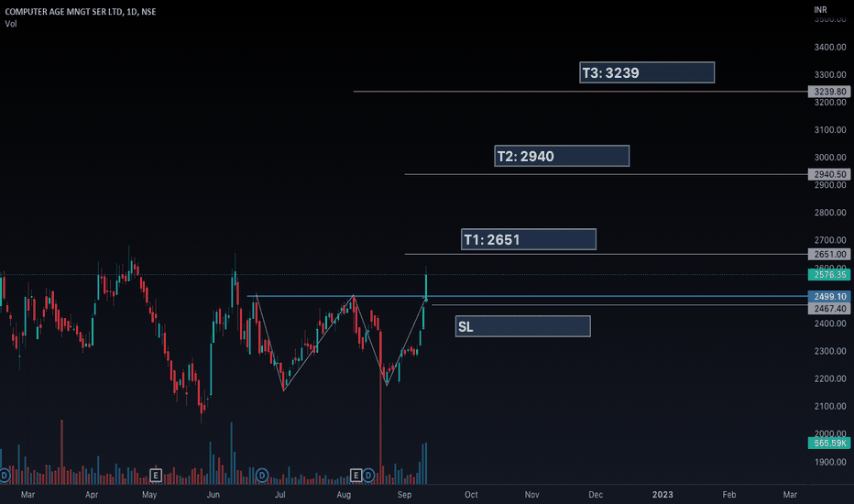The width and height of the screenshot is (854, 504).
Task: Click the D dividend marker before March
Action: (5, 476)
